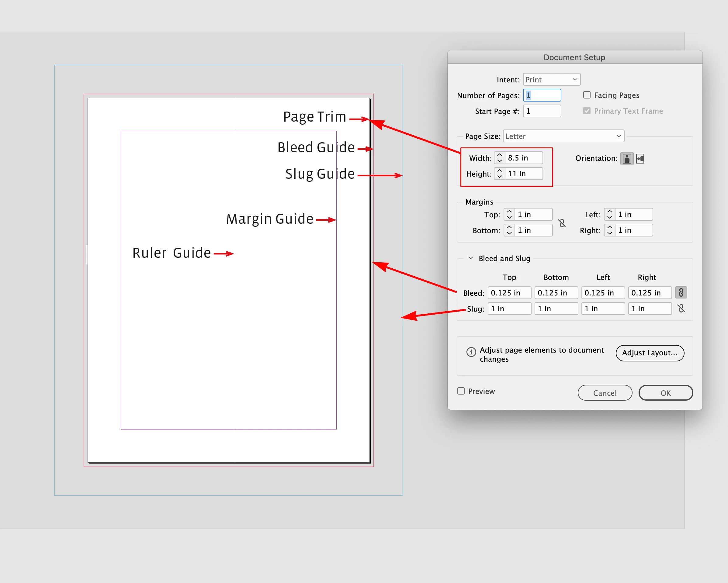Toggle the Primary Text Frame checkbox

click(x=587, y=111)
